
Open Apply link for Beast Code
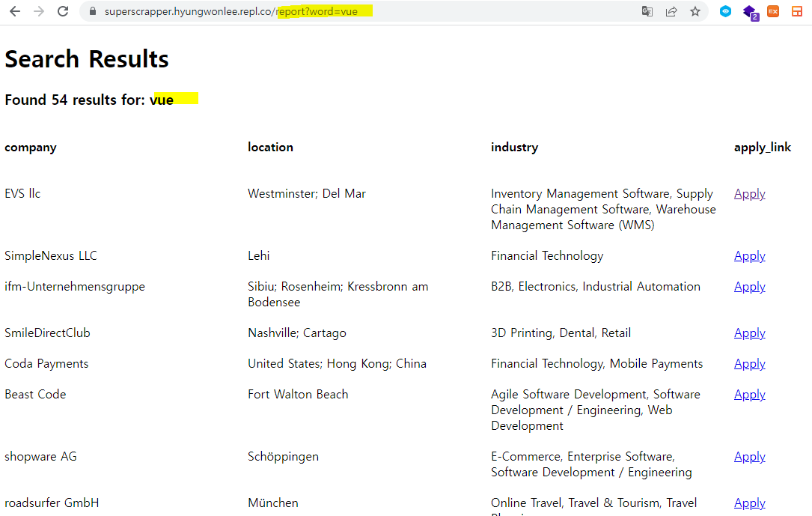click(x=749, y=394)
